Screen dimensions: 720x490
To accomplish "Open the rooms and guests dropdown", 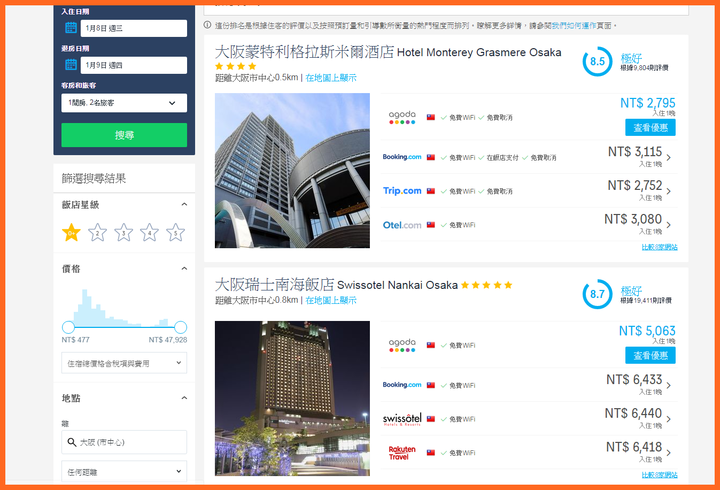I will (124, 103).
